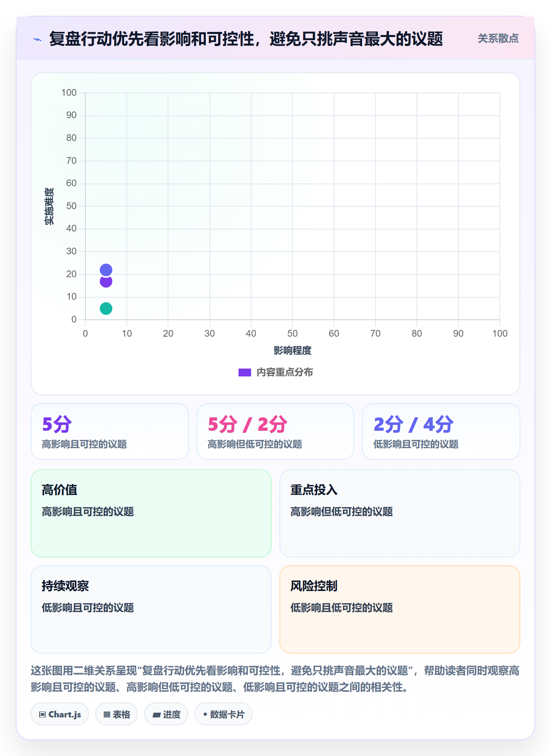Click the x-axis tick label 50
The width and height of the screenshot is (551, 756).
(292, 334)
